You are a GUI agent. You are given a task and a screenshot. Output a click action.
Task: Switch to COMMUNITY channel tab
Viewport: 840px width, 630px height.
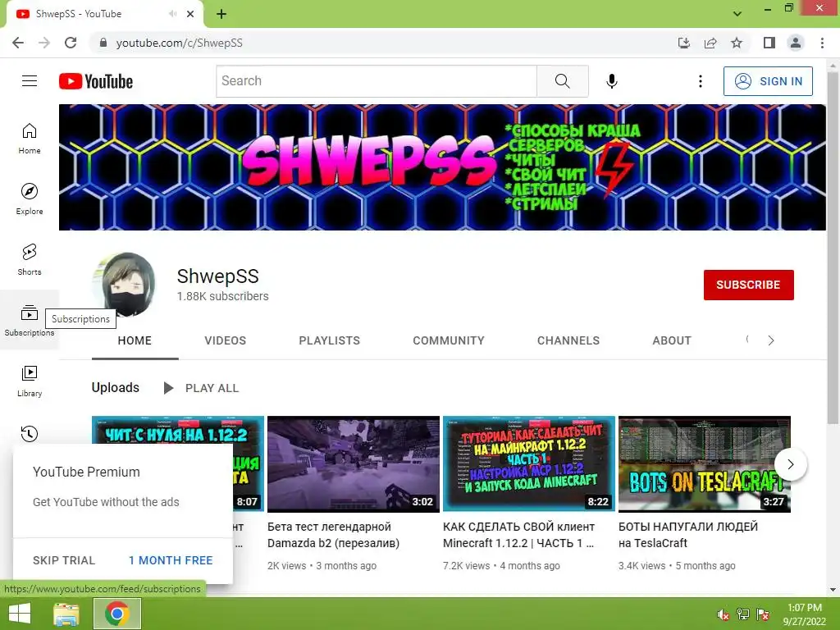point(449,340)
